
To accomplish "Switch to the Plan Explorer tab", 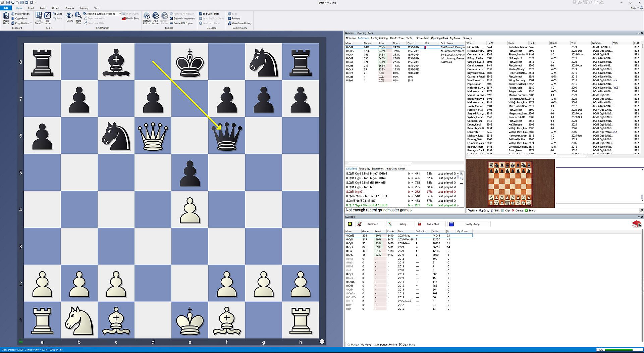I will point(397,38).
